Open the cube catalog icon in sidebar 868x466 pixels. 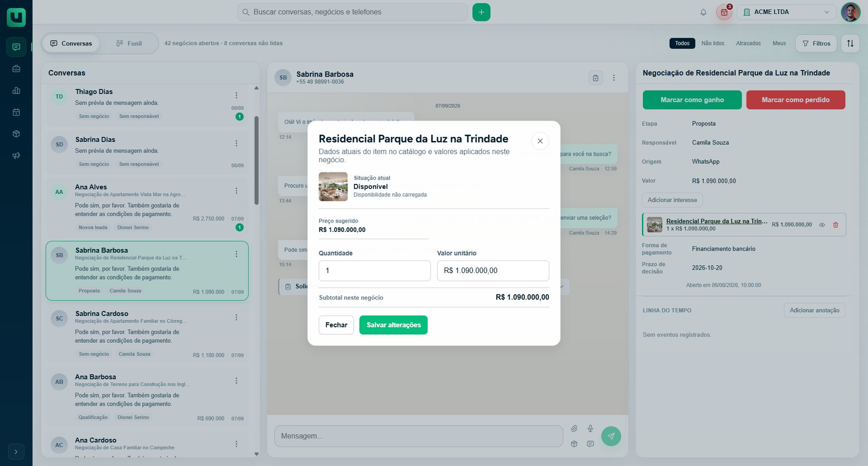(16, 134)
